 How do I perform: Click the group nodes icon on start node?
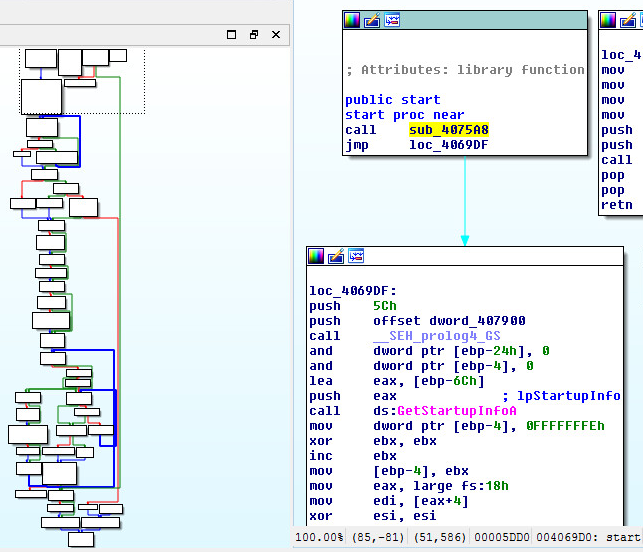(x=392, y=20)
